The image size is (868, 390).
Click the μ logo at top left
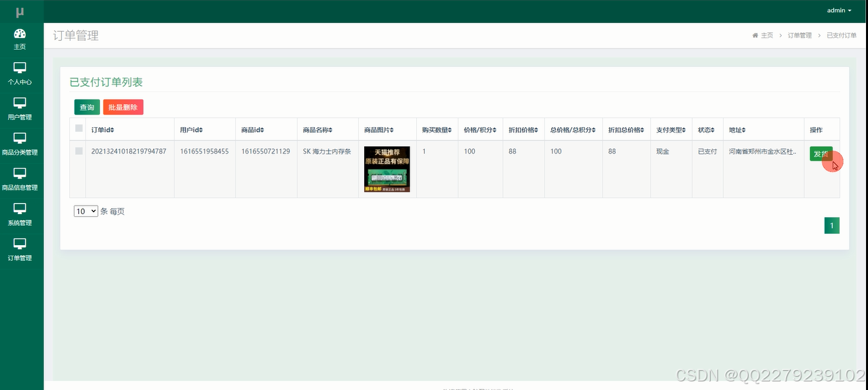20,12
